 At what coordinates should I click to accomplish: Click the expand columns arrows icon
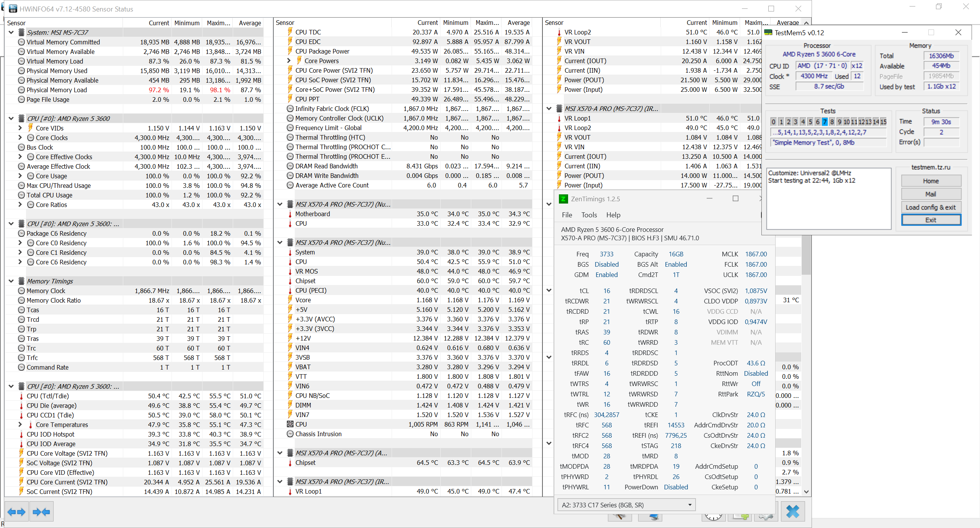pyautogui.click(x=16, y=512)
